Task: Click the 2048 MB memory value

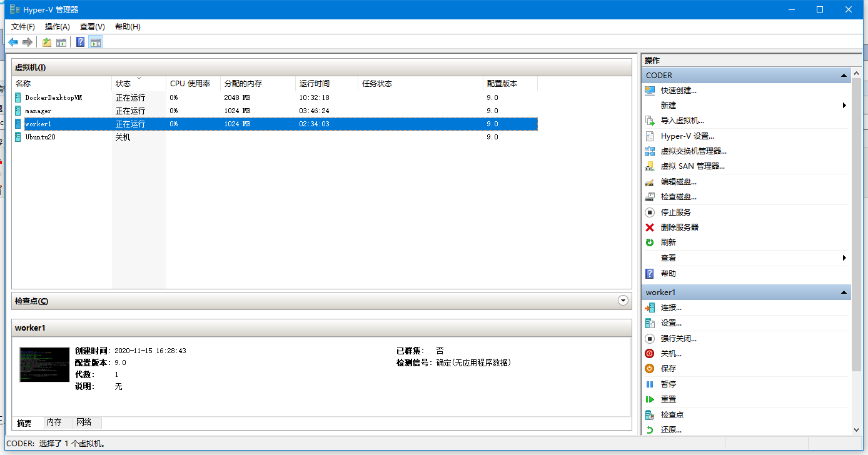Action: click(x=237, y=97)
